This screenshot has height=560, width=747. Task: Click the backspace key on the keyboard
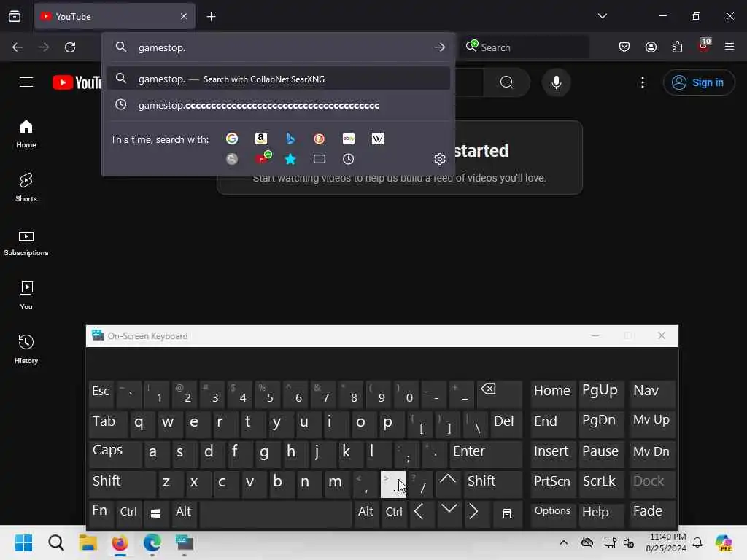[x=499, y=393]
